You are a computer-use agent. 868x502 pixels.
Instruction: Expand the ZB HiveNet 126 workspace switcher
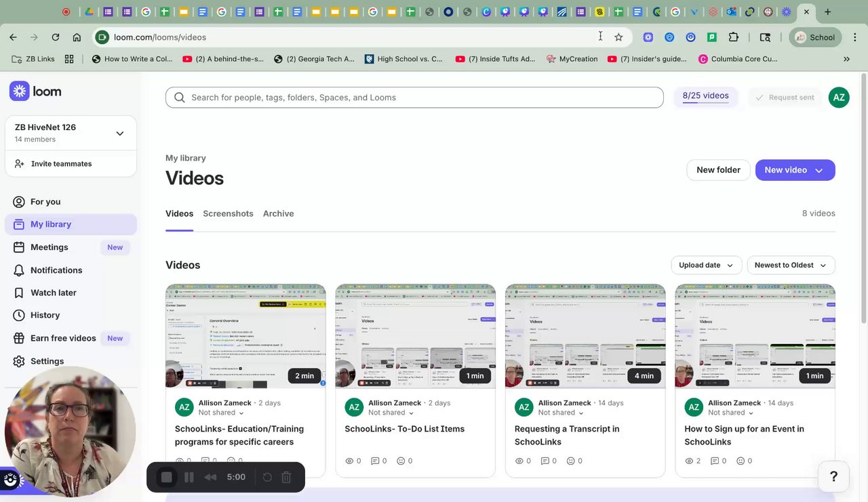[x=120, y=133]
